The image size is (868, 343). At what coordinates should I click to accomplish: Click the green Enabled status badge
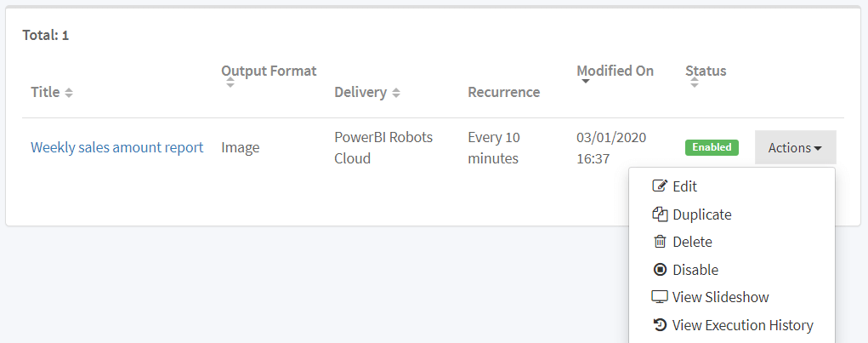pyautogui.click(x=712, y=147)
